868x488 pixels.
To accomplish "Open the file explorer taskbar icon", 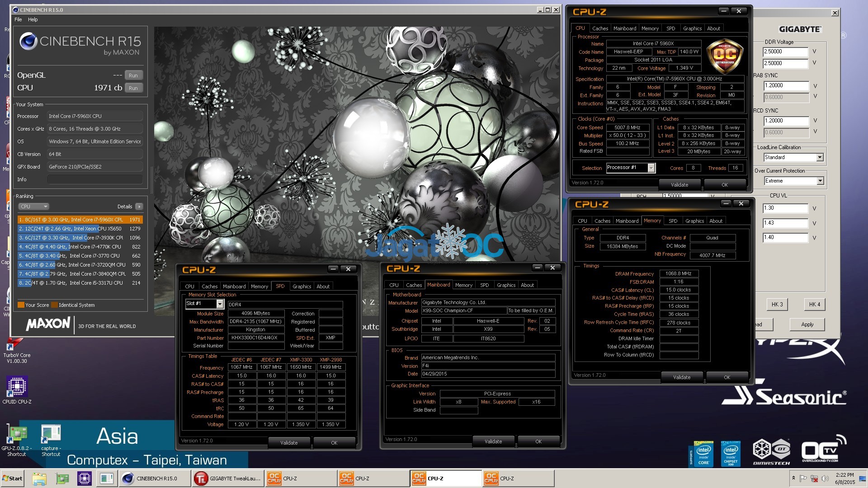I will pos(39,479).
